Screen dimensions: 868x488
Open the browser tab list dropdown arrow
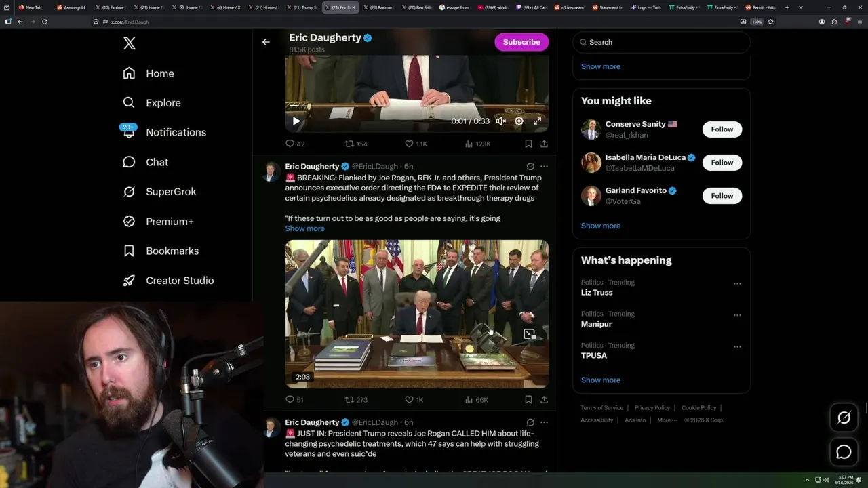(801, 7)
